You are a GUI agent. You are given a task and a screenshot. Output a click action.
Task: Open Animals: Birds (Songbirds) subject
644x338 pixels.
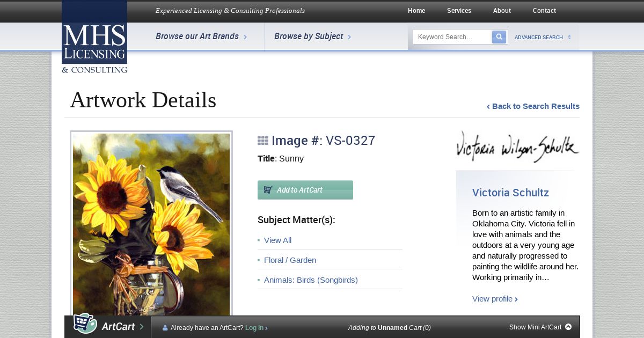pos(311,280)
